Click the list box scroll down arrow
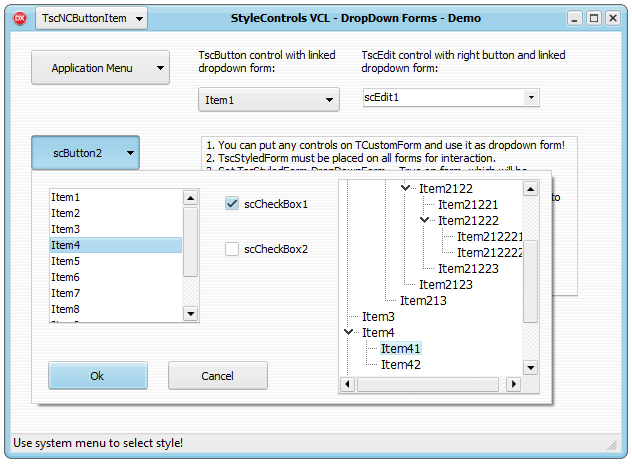The height and width of the screenshot is (464, 632). tap(190, 313)
